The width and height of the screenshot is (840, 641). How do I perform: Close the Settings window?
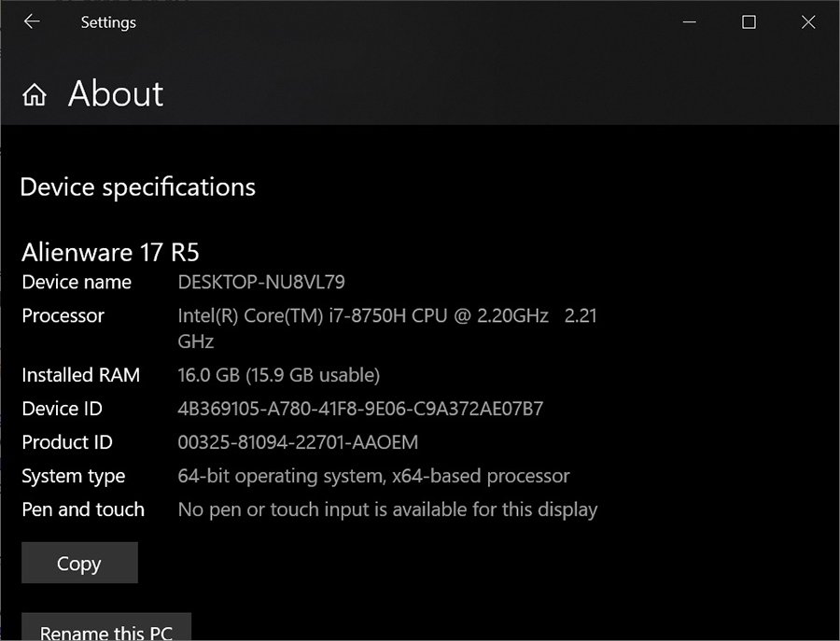coord(808,21)
